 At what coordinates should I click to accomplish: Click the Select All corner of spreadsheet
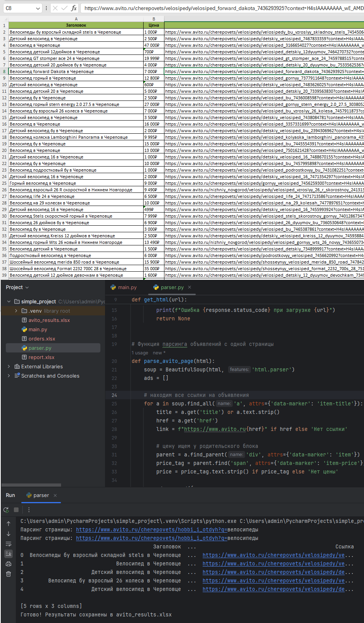[x=4, y=19]
